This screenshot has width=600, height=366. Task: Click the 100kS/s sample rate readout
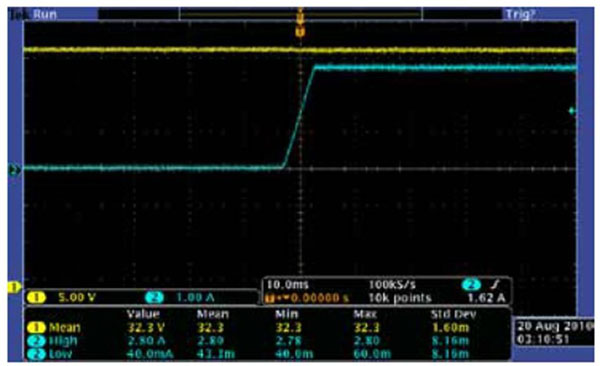[392, 285]
